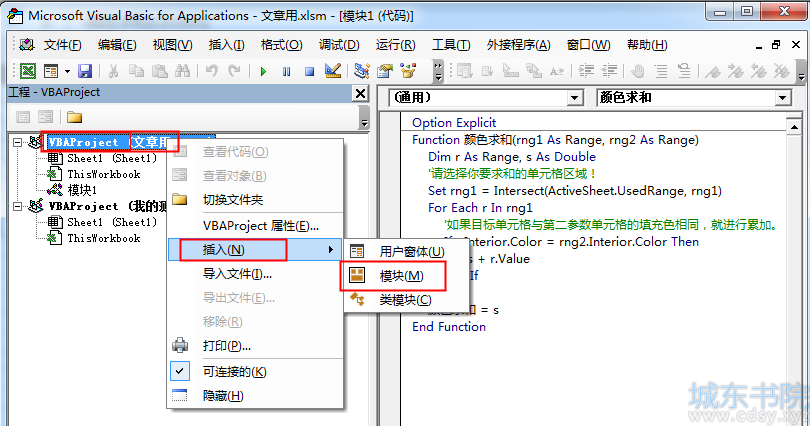The height and width of the screenshot is (426, 810).
Task: Click the Outdent icon in Edit toolbar
Action: [610, 71]
